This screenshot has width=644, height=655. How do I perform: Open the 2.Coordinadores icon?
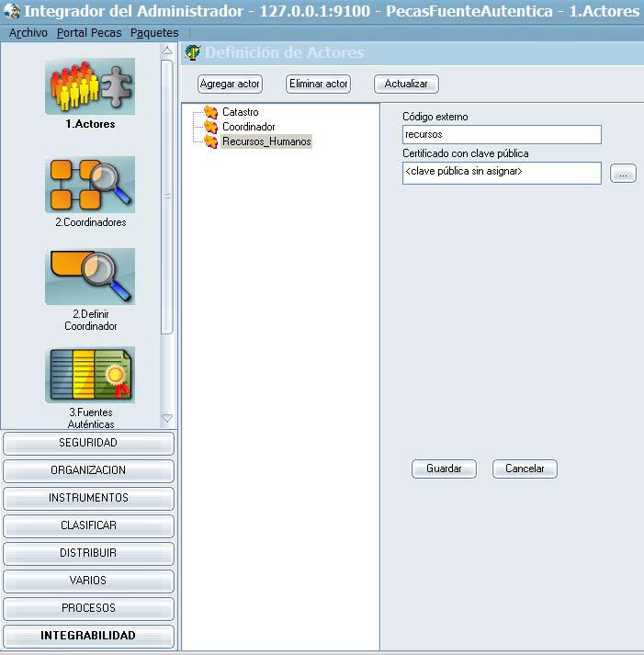[89, 185]
